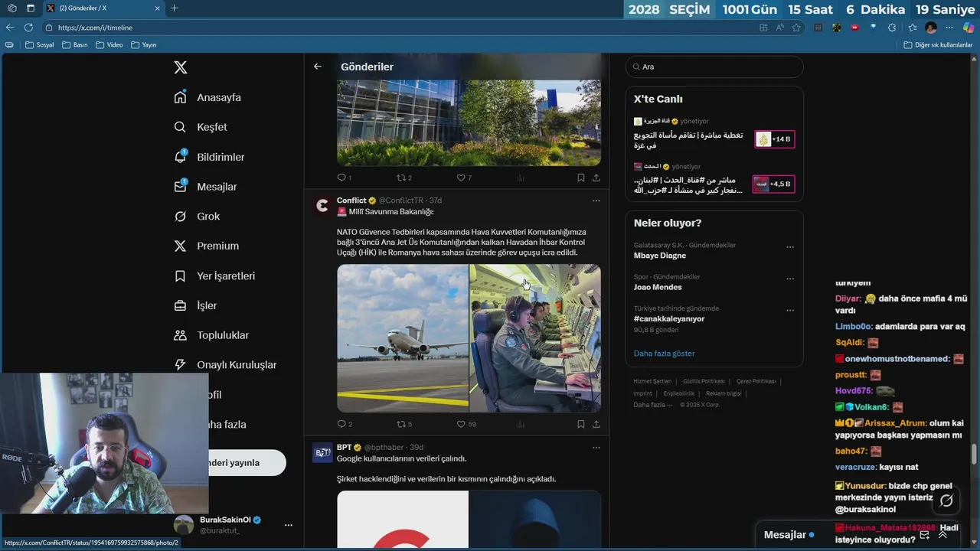Expand the Mesajlar drawer arrows

point(942,535)
